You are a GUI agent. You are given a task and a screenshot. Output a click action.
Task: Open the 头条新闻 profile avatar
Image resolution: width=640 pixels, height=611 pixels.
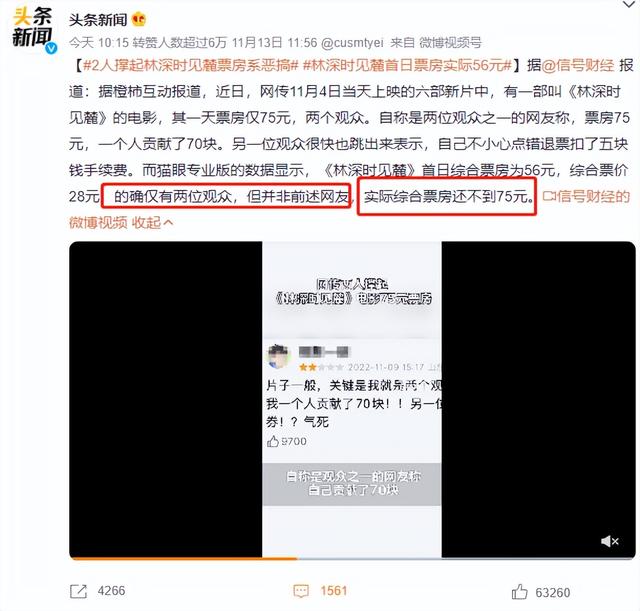(x=33, y=28)
